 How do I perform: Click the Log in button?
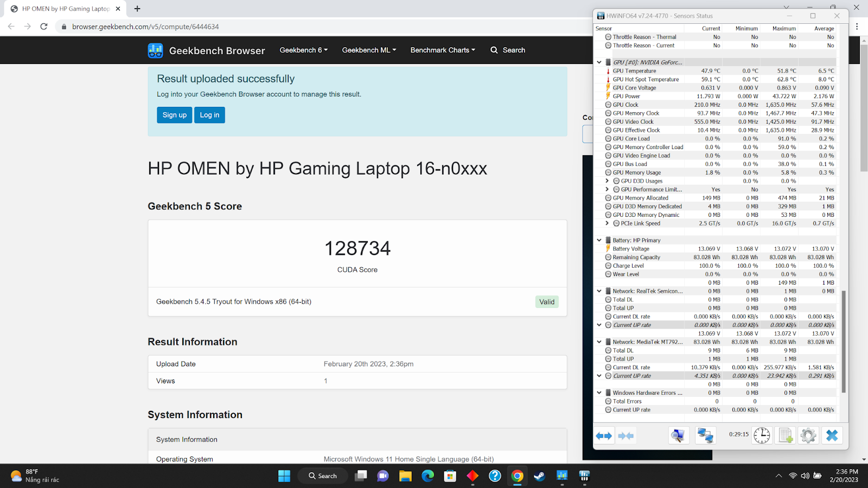tap(209, 115)
